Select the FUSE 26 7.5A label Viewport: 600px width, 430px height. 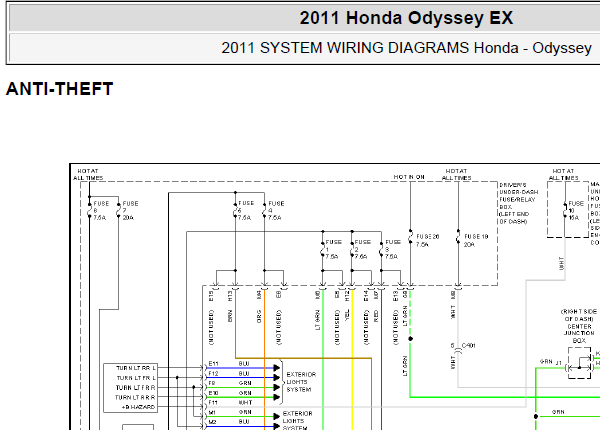point(427,240)
